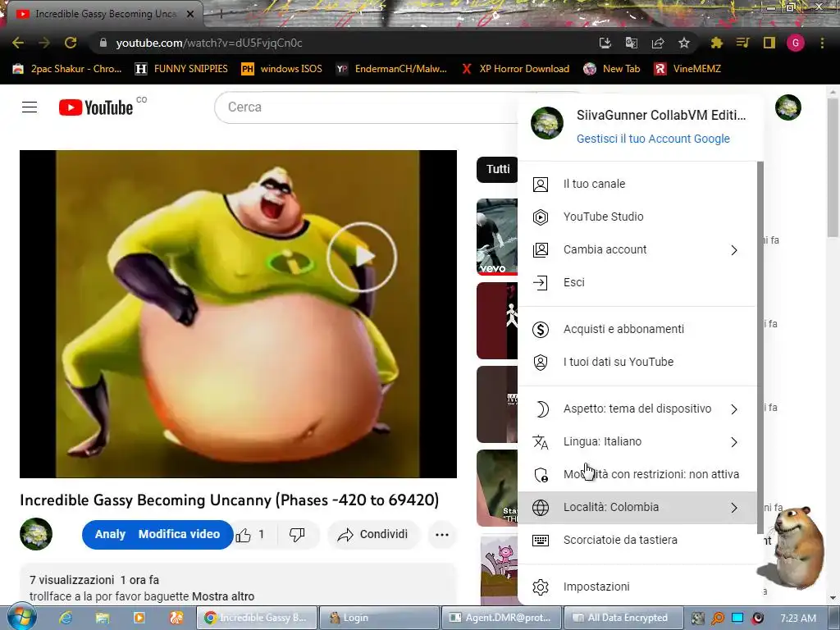
Task: Switch to Agent.DMR@prot... taskbar window
Action: click(x=502, y=618)
